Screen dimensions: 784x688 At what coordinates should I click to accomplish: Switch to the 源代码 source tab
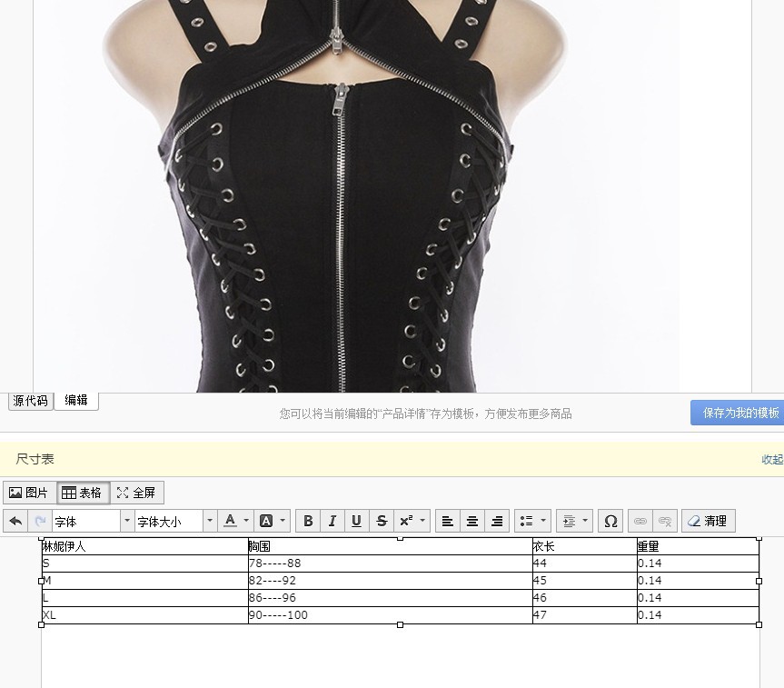[31, 402]
